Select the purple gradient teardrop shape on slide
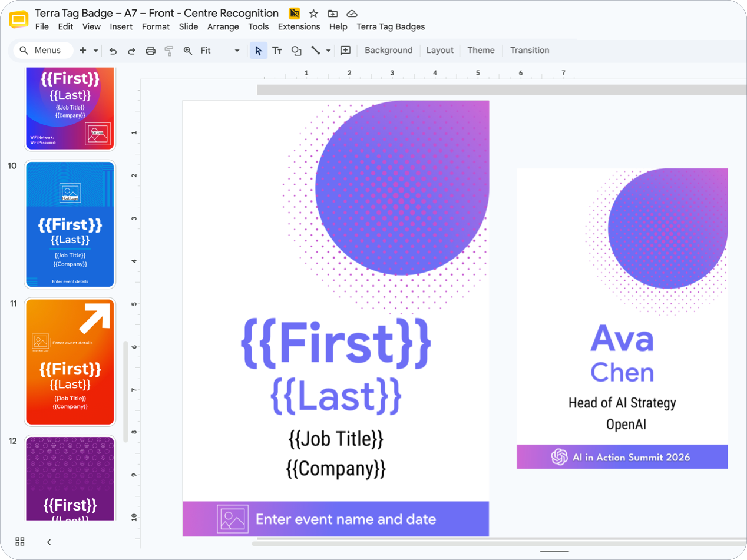747x560 pixels. tap(402, 188)
